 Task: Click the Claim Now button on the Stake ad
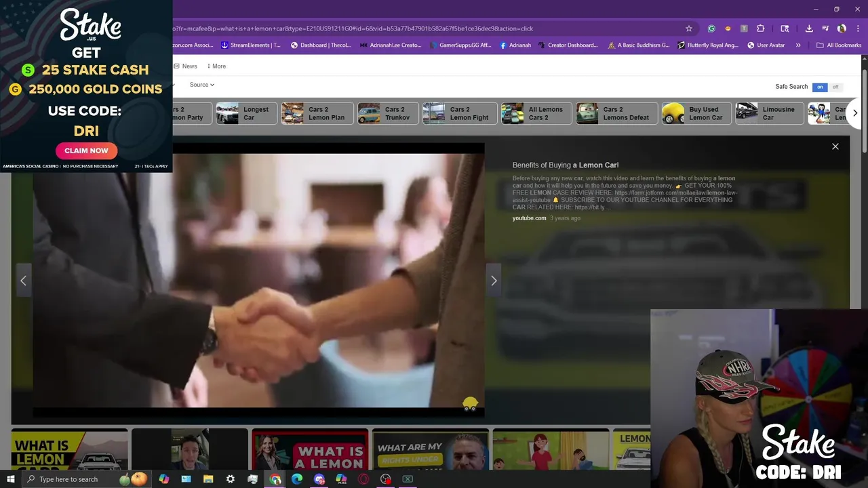point(86,150)
